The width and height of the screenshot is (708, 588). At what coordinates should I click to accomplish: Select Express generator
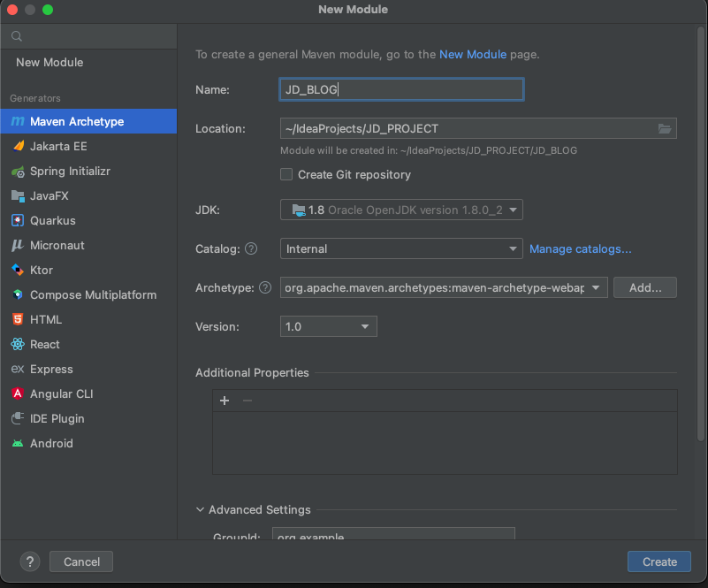coord(88,369)
